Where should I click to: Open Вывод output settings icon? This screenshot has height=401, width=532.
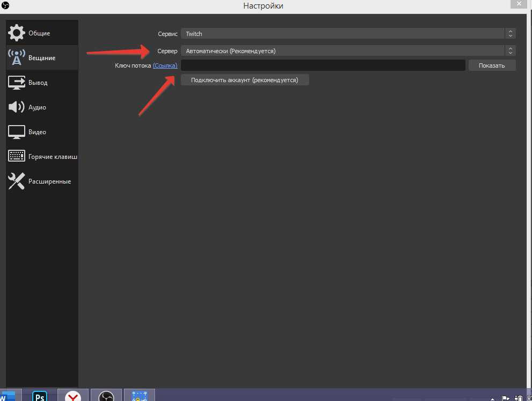click(x=16, y=83)
